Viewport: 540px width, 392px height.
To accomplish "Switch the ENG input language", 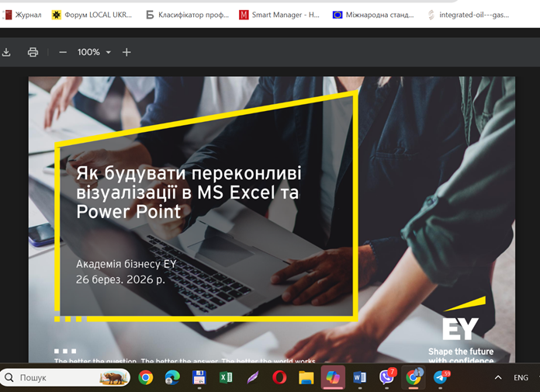I will [521, 377].
